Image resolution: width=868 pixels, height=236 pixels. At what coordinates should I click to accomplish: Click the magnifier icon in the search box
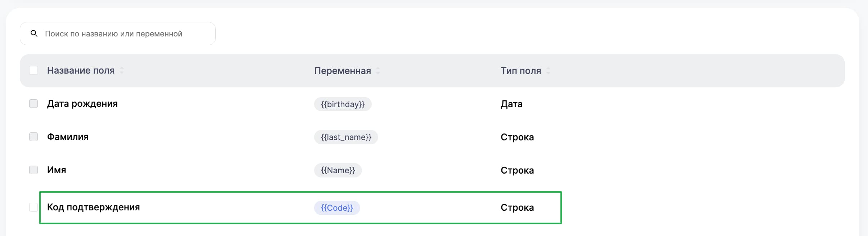pos(34,34)
